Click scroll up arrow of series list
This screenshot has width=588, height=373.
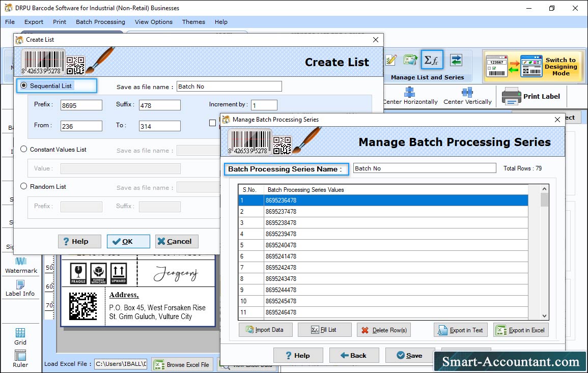(x=544, y=189)
